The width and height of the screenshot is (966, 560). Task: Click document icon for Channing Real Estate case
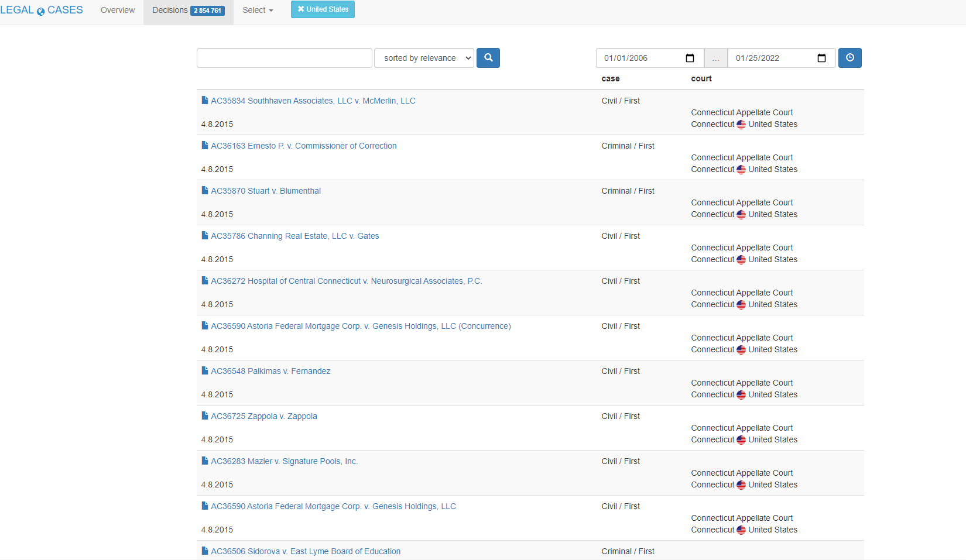coord(205,235)
